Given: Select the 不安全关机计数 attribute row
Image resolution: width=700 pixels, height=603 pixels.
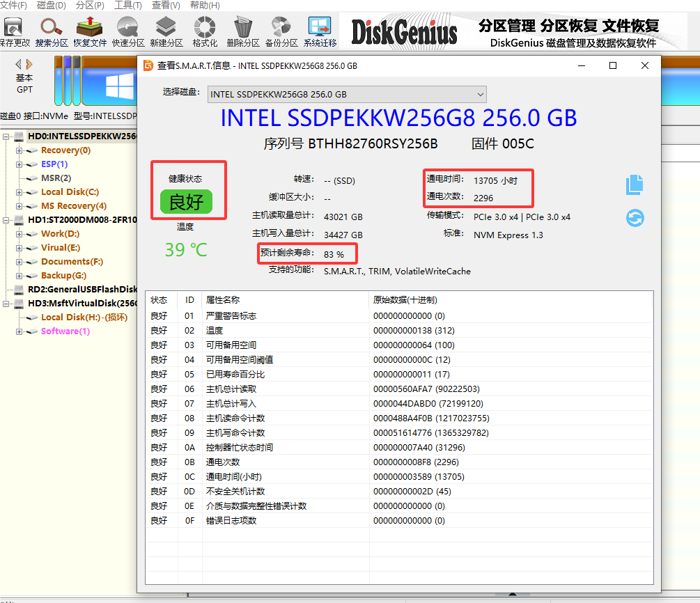Looking at the screenshot, I should (399, 492).
